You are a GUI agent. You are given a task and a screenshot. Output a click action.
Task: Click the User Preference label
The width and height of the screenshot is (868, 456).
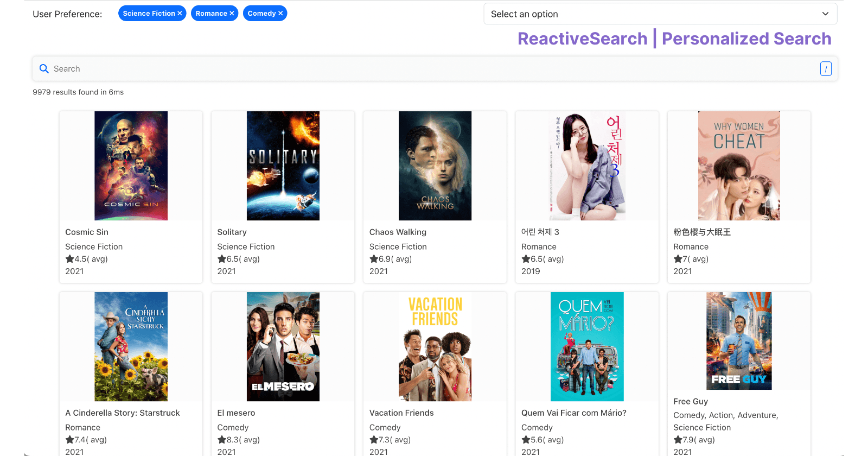[x=67, y=14]
